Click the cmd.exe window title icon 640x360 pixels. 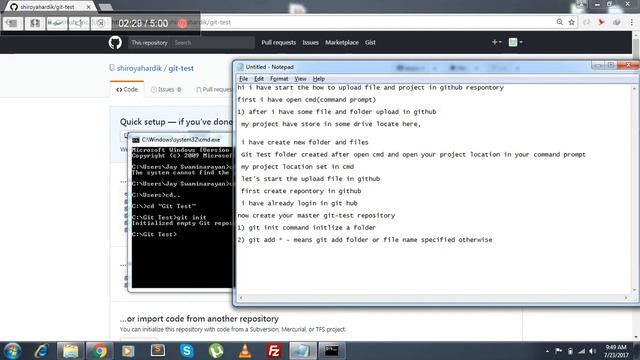coord(136,140)
